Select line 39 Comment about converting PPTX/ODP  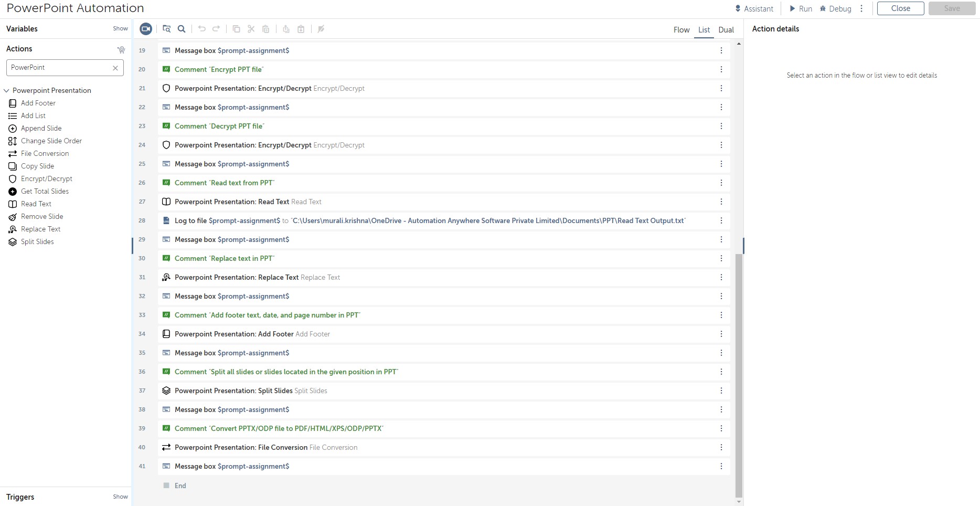pyautogui.click(x=444, y=429)
